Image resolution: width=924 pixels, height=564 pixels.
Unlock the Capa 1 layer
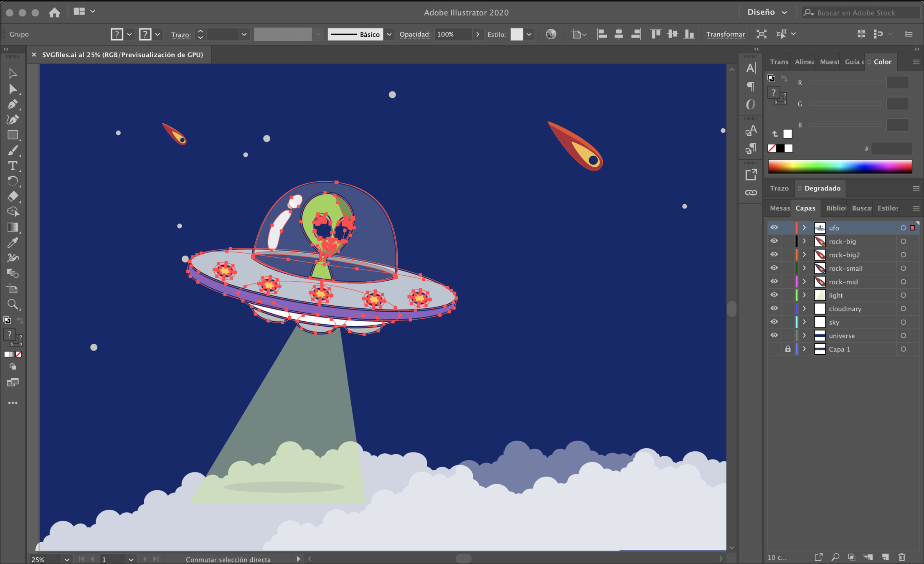(788, 349)
